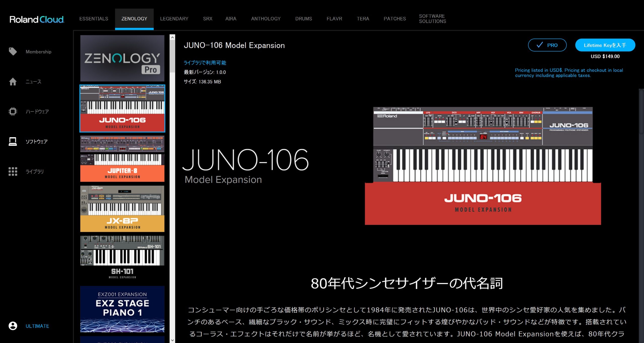Click the product list scrollbar thumb
This screenshot has width=644, height=343.
point(172,56)
